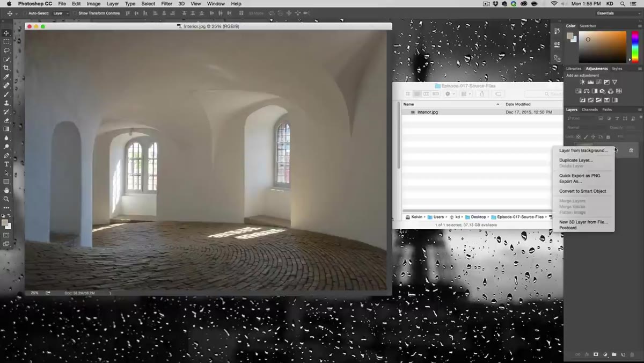Toggle Quick Mask mode in toolbar

[6, 235]
